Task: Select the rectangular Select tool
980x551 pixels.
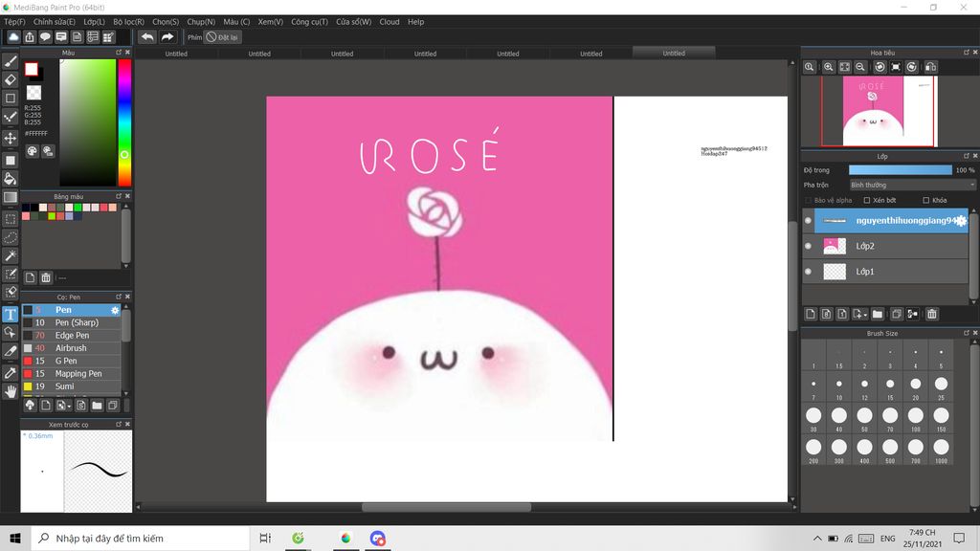Action: coord(10,219)
